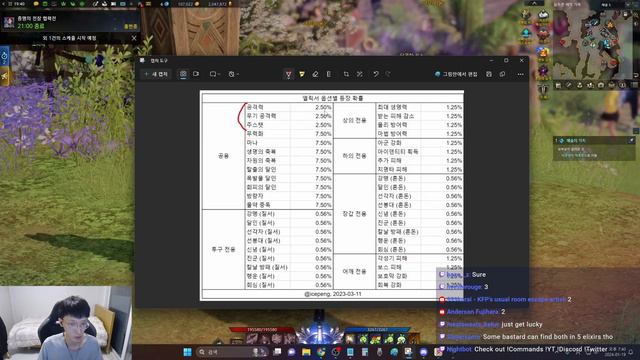Screen dimensions: 640x360
Task: Open Chrome from the taskbar
Action: tap(321, 352)
